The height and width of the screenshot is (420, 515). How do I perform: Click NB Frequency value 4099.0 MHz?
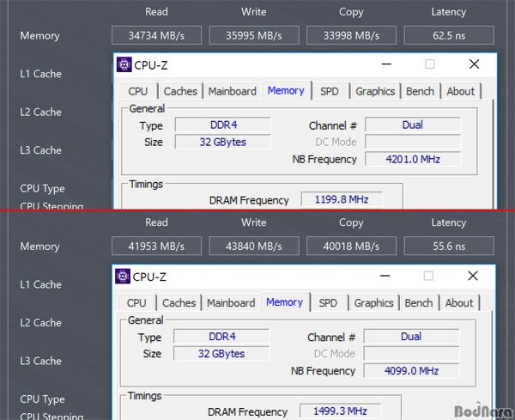[x=411, y=371]
